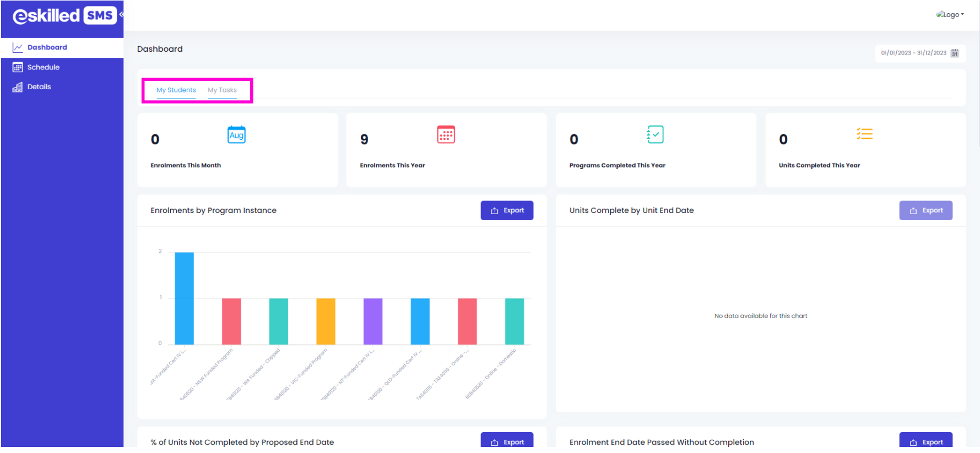Click the 'Dashboard' page heading
The height and width of the screenshot is (453, 980).
[160, 49]
